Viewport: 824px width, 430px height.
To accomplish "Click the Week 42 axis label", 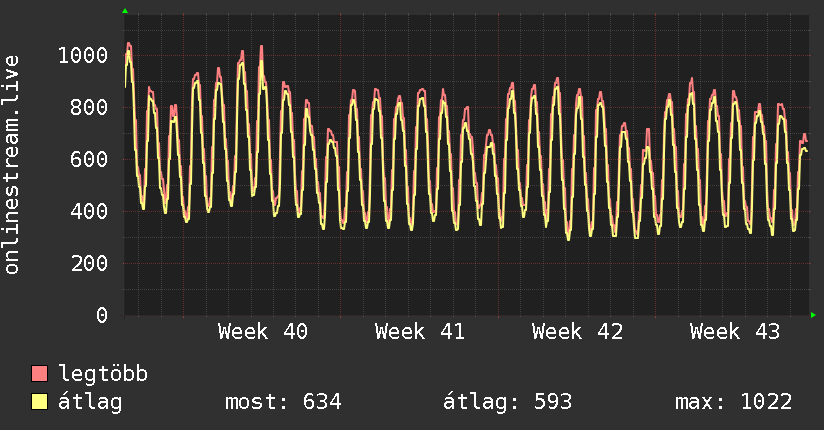I will 577,332.
